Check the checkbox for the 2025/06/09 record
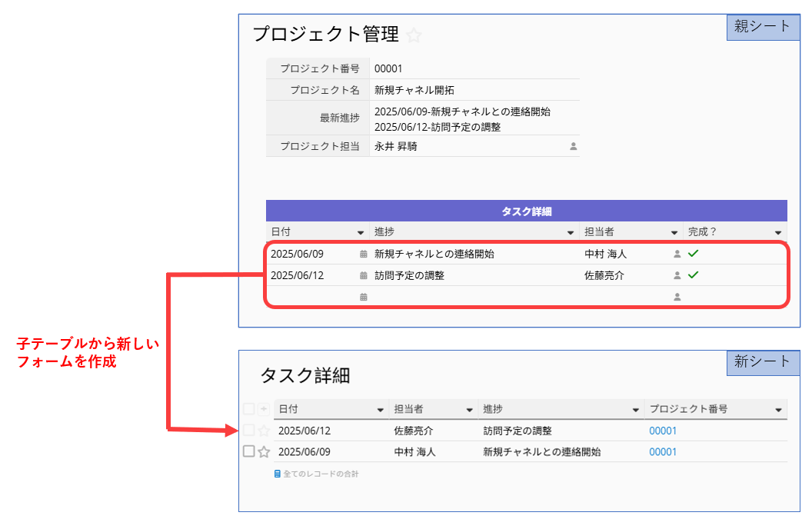The image size is (812, 529). [x=248, y=451]
